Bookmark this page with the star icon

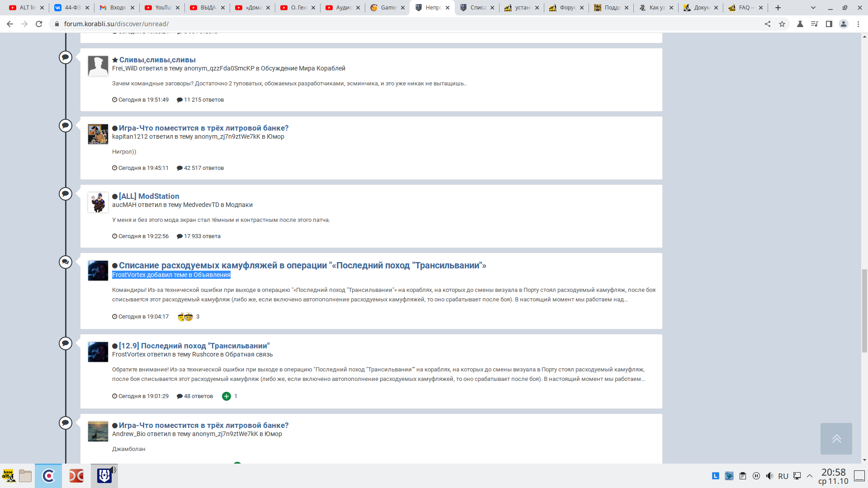coord(782,24)
